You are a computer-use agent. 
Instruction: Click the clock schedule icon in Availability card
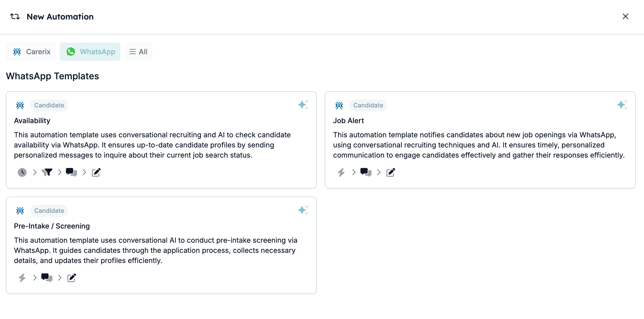pos(22,172)
